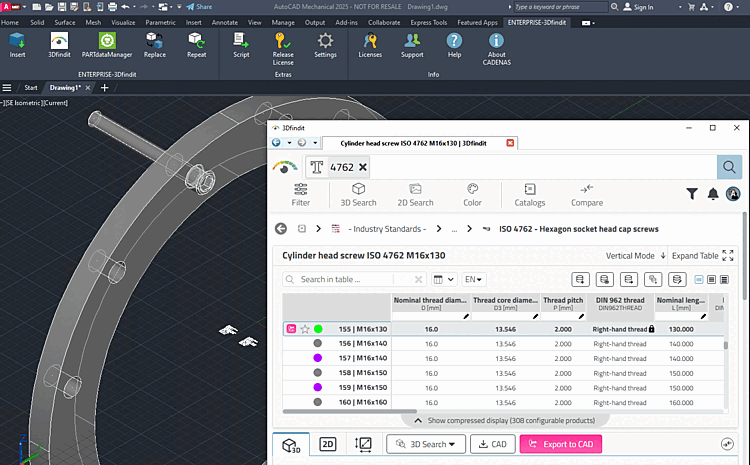The image size is (750, 465).
Task: Click the Share button in title bar
Action: 199,7
